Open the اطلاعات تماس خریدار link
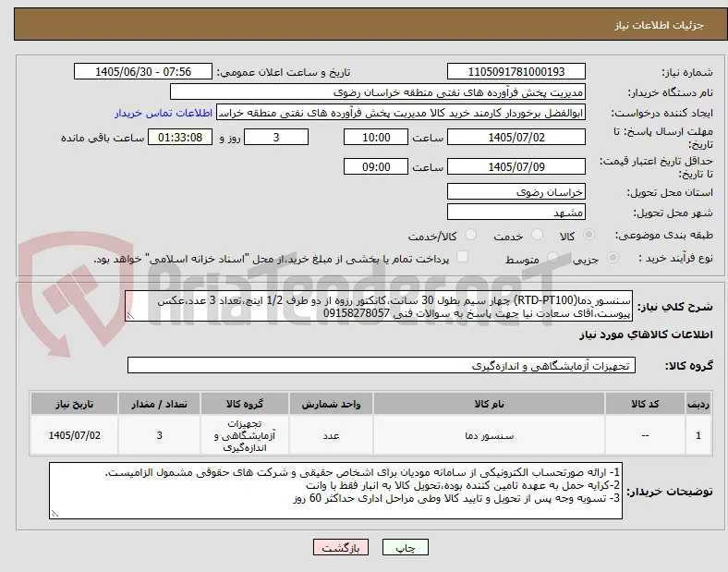The width and height of the screenshot is (728, 572). pyautogui.click(x=164, y=113)
